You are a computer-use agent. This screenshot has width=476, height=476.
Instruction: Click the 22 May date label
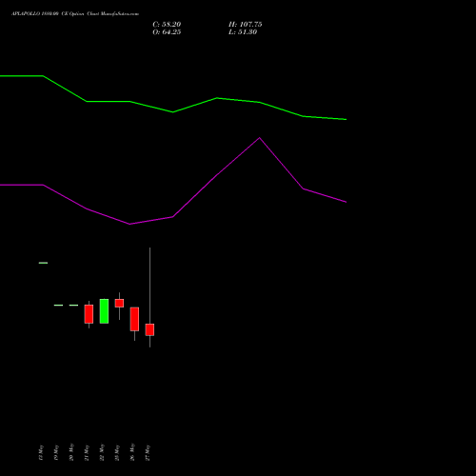point(102,452)
